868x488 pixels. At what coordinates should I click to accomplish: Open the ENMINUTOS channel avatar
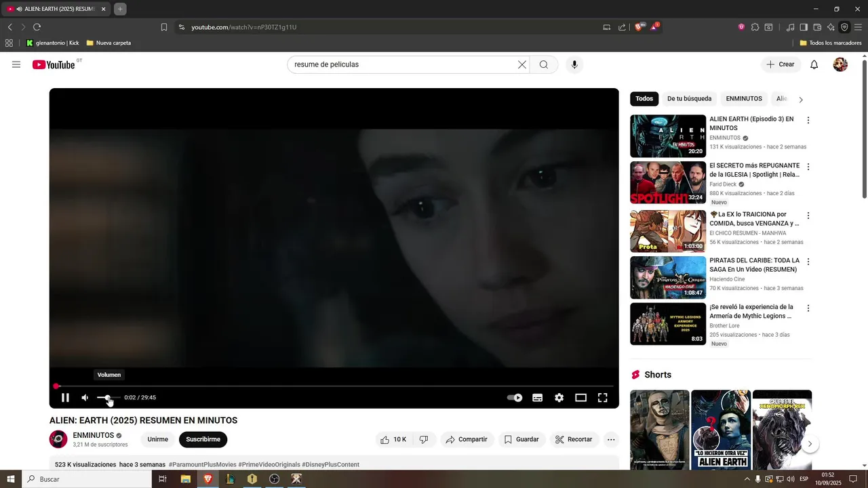coord(58,439)
